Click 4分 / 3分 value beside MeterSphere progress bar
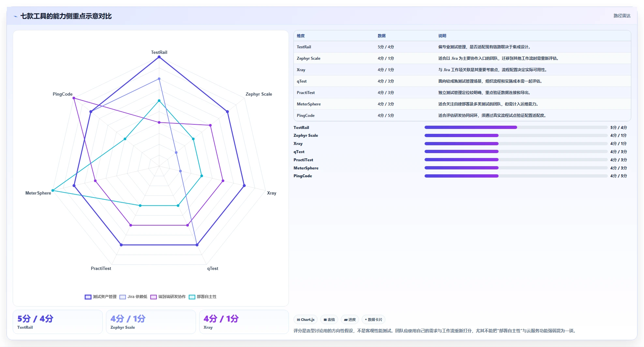Viewport: 644px width, 347px height. coord(619,168)
